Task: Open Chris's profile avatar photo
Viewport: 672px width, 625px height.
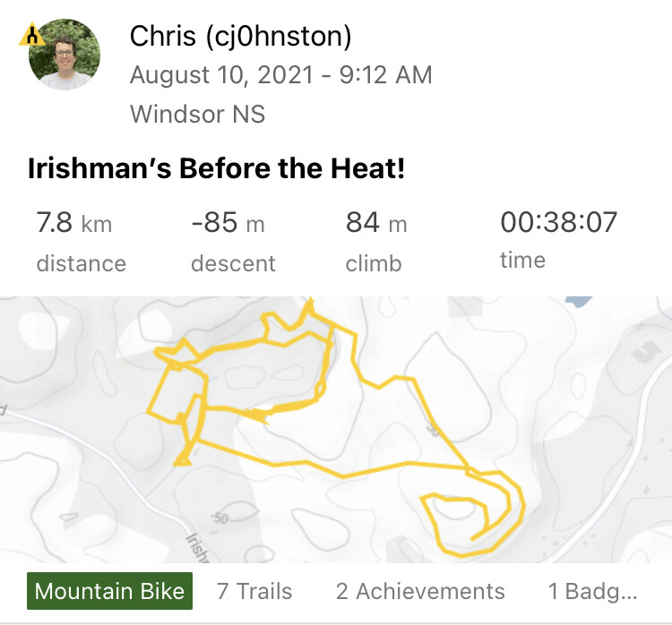Action: (65, 55)
